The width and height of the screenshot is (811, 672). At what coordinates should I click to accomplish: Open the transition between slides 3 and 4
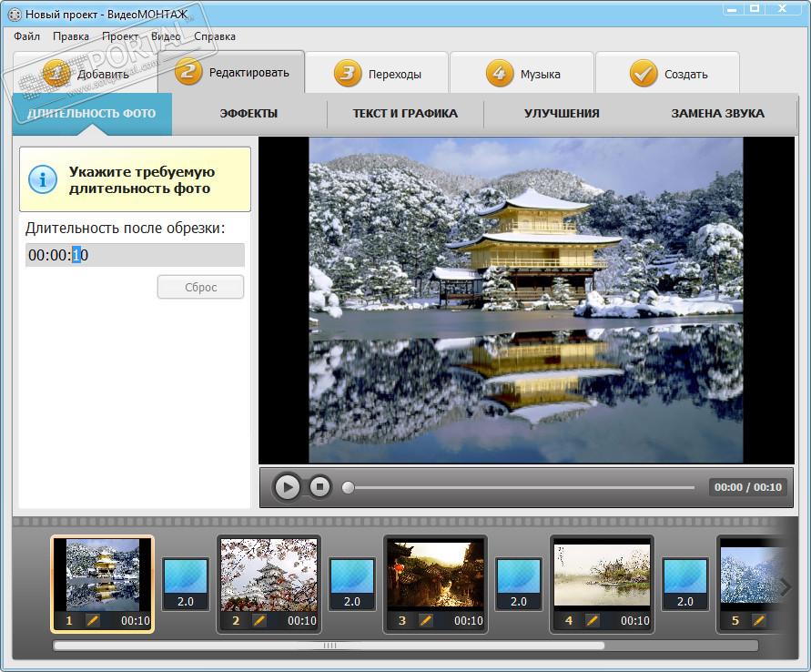[518, 584]
